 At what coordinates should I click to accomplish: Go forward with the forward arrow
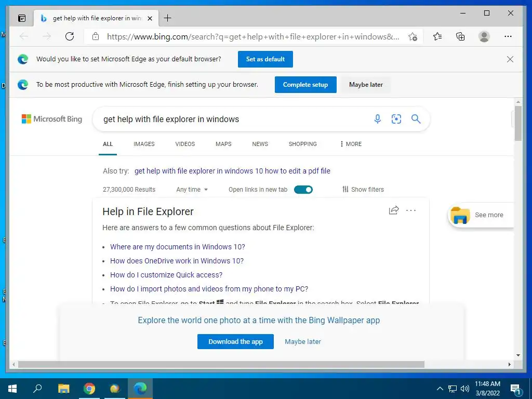coord(47,36)
